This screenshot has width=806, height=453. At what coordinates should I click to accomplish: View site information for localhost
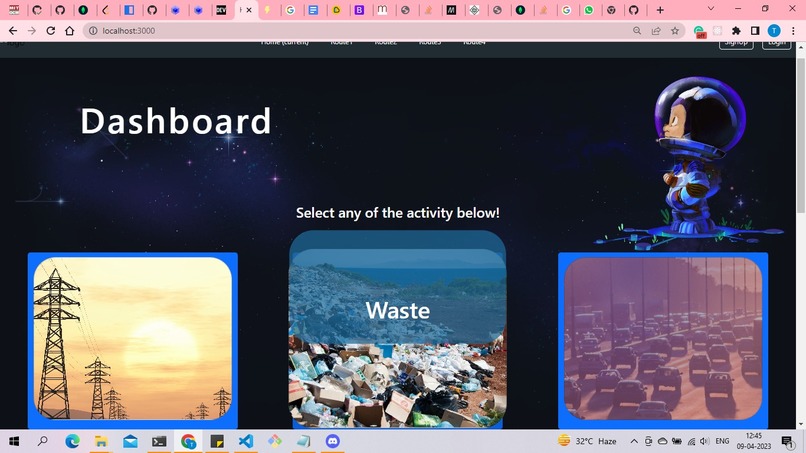tap(93, 31)
